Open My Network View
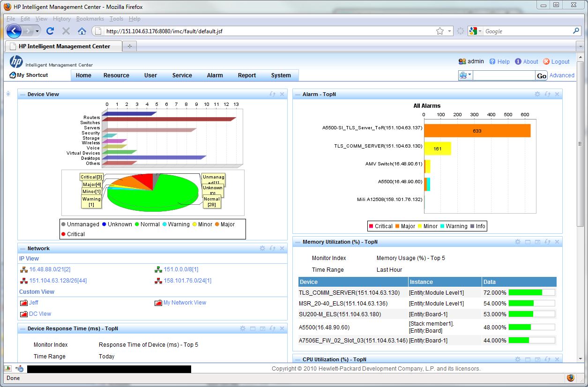This screenshot has width=588, height=387. (x=185, y=303)
